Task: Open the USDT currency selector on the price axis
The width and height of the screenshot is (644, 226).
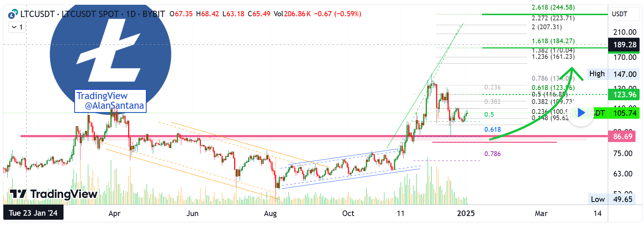Action: point(624,14)
